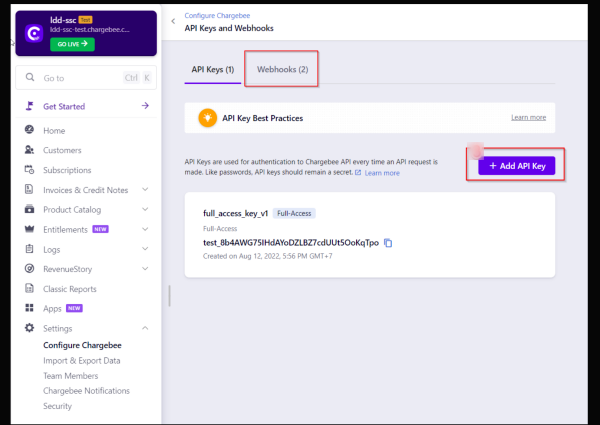Click the Subscriptions calendar icon
This screenshot has height=425, width=600.
click(x=29, y=169)
